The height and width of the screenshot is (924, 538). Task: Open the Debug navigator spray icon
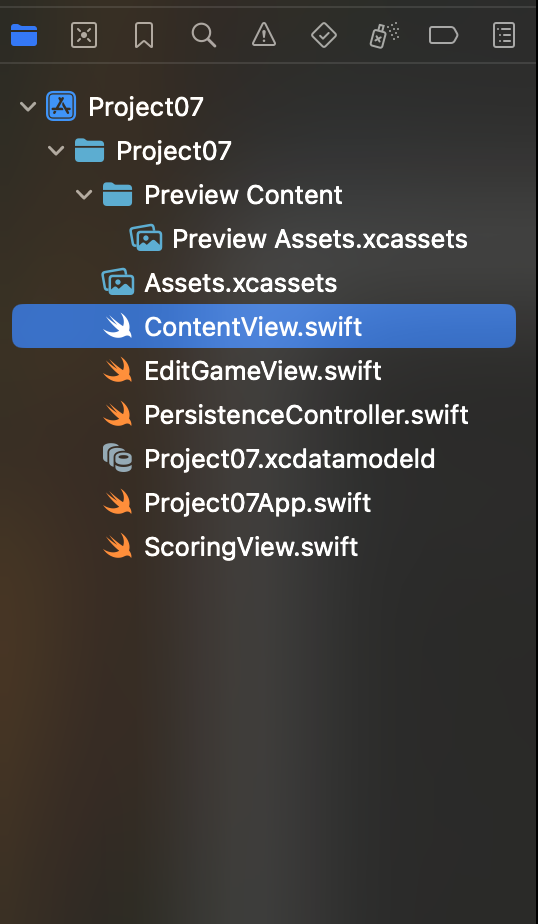pos(384,36)
